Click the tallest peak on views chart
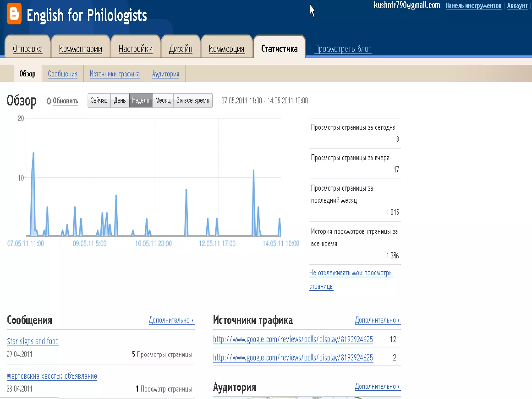 [34, 153]
